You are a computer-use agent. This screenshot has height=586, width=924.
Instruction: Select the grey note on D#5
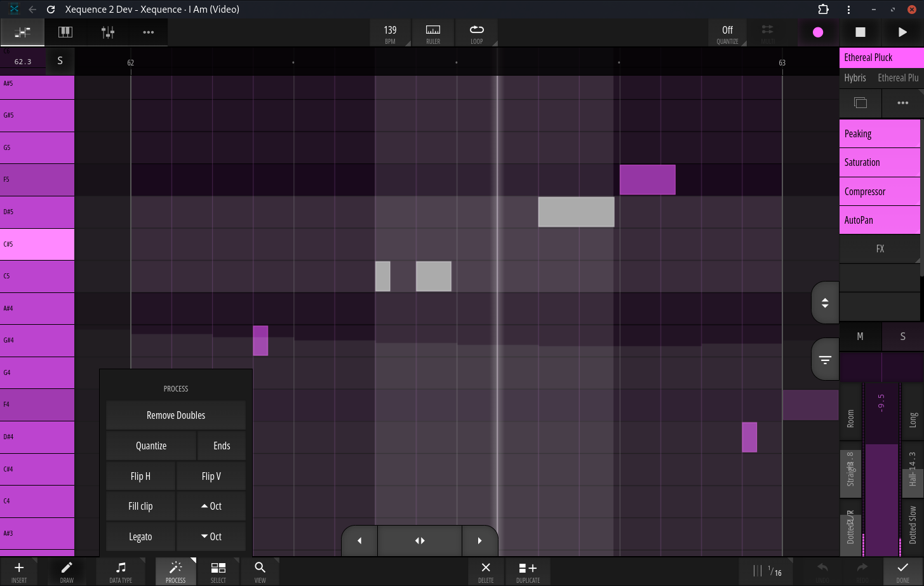[x=576, y=212]
